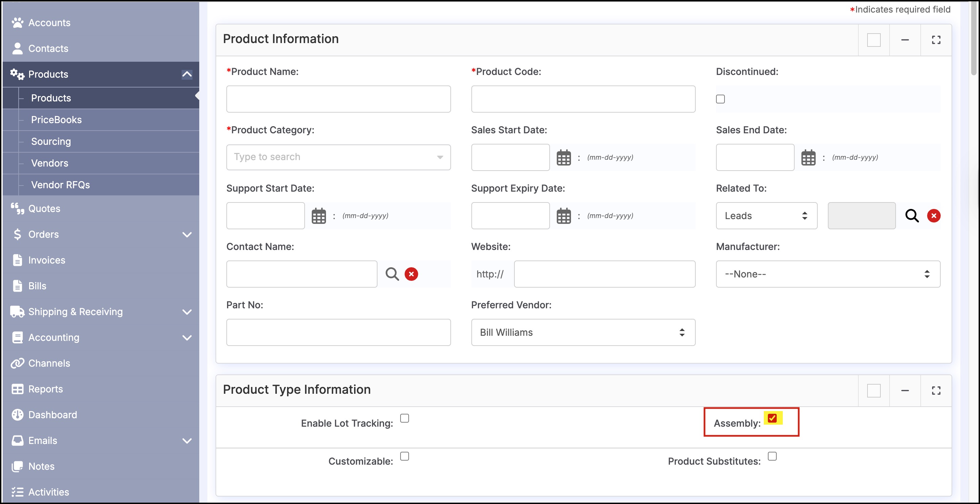Tick the Customizable checkbox
The width and height of the screenshot is (980, 504).
coord(404,456)
